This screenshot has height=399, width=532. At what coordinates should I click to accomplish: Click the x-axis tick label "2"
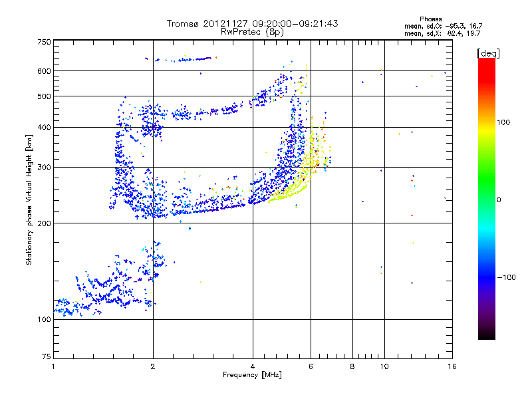click(x=153, y=366)
